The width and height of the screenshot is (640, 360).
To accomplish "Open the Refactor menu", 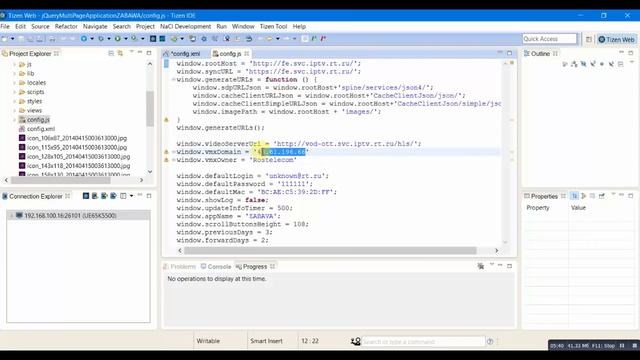I will click(x=66, y=27).
